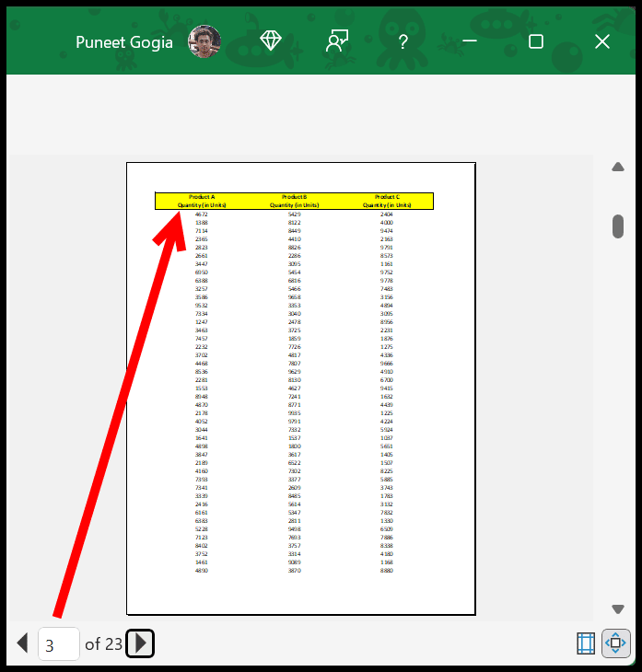The height and width of the screenshot is (672, 642).
Task: Toggle the Zoom to Page button
Action: click(x=616, y=643)
